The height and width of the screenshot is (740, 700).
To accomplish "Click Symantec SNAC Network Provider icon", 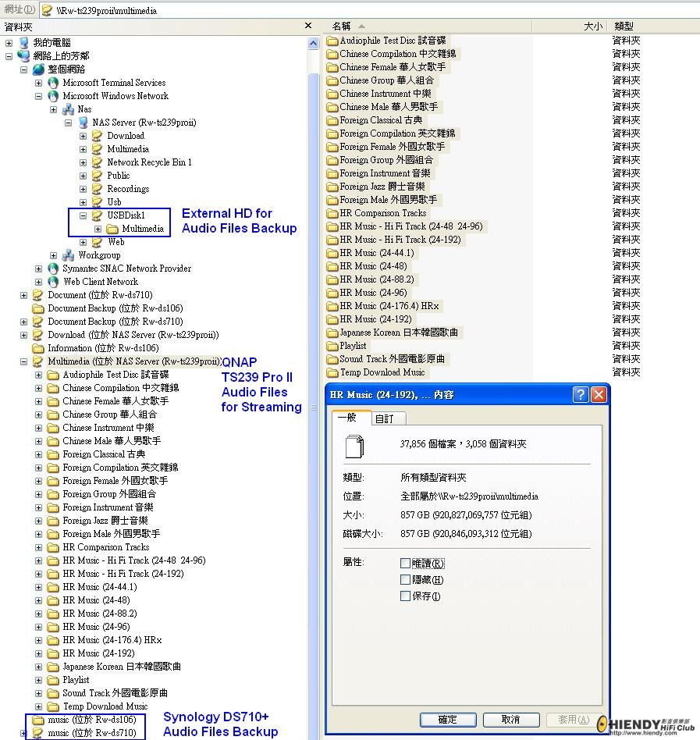I will click(53, 269).
